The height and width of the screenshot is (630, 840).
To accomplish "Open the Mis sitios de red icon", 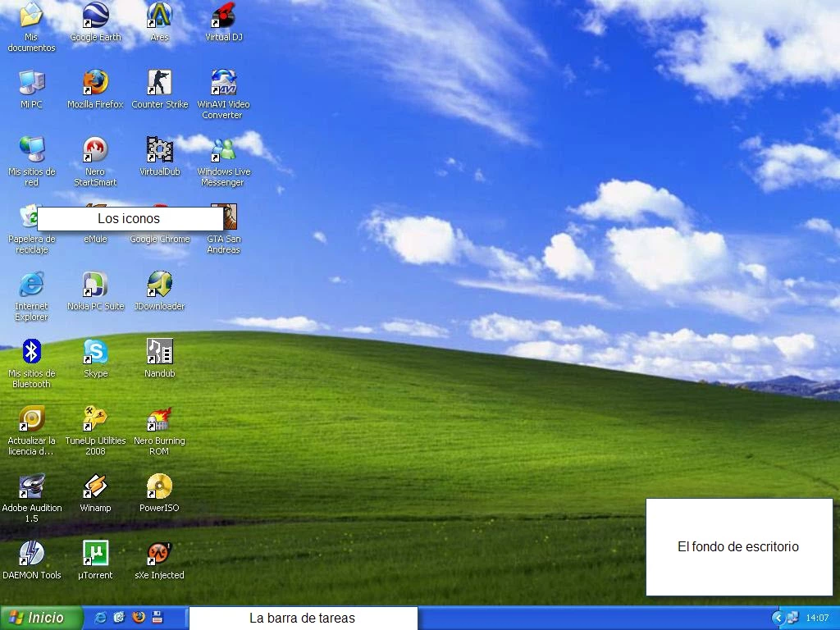I will tap(31, 149).
